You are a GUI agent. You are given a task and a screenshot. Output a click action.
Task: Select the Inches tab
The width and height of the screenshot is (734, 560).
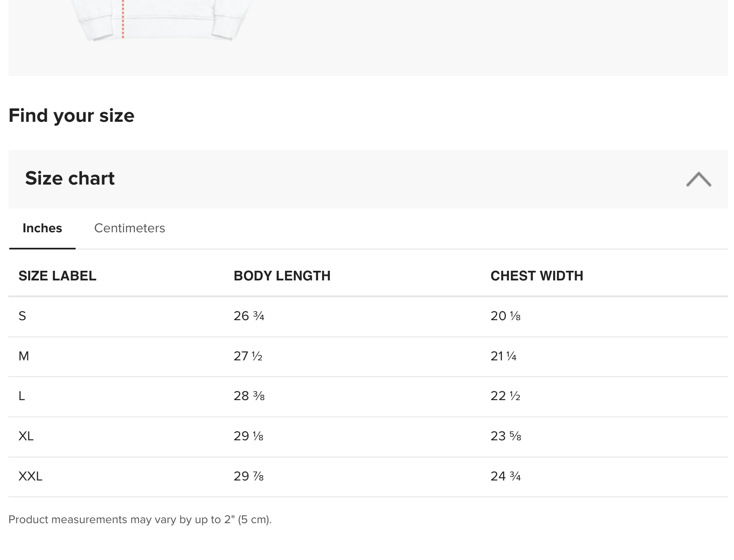42,228
